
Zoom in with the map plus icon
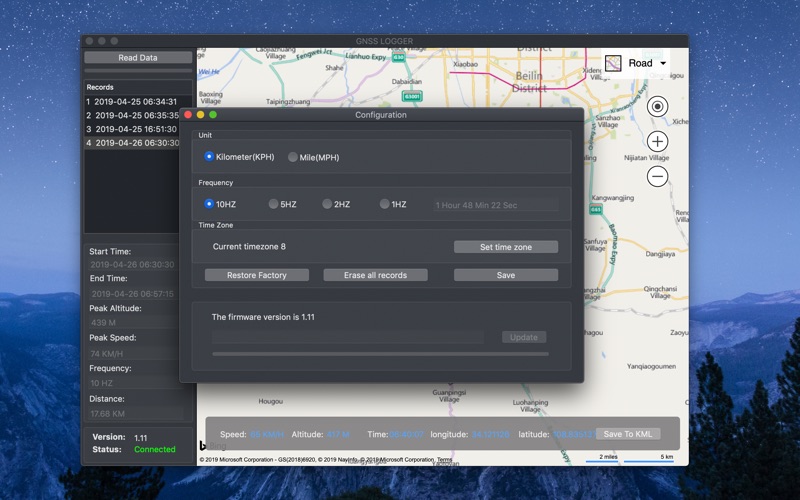pyautogui.click(x=657, y=141)
